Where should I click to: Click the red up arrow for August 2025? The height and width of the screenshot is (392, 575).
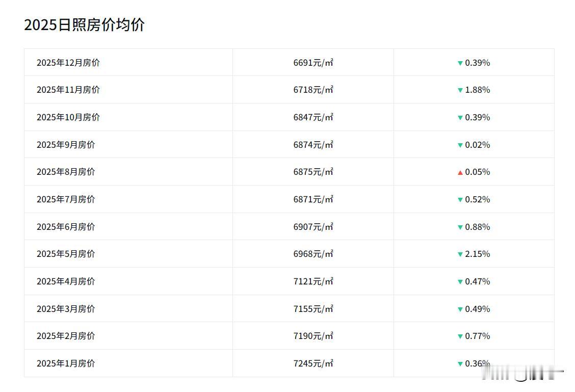(x=460, y=172)
